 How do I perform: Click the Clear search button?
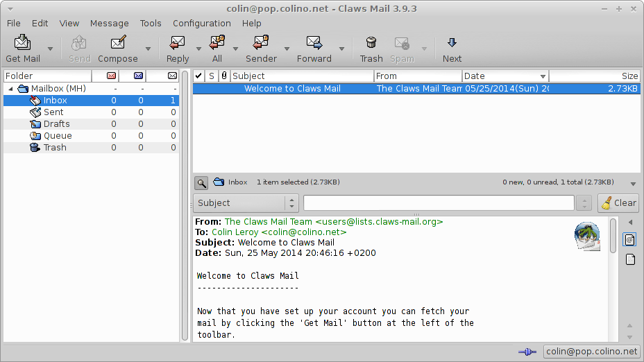click(618, 202)
